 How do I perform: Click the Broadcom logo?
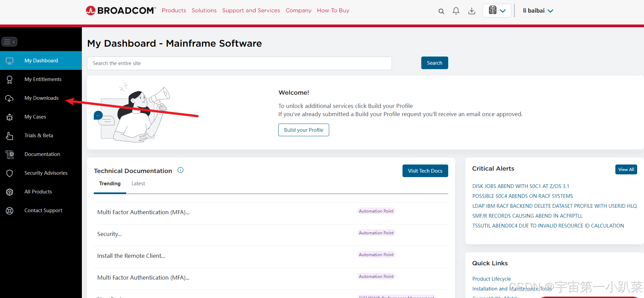[121, 11]
